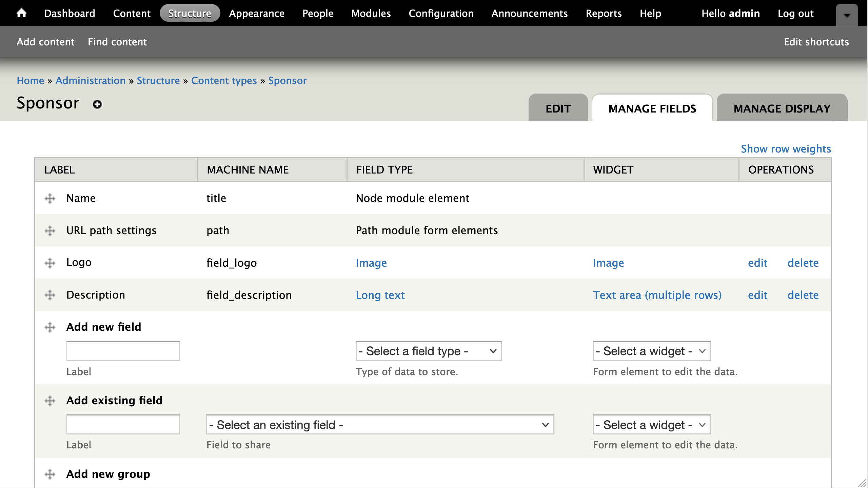Click the drag handle for Add existing field
Image resolution: width=868 pixels, height=488 pixels.
pos(50,401)
